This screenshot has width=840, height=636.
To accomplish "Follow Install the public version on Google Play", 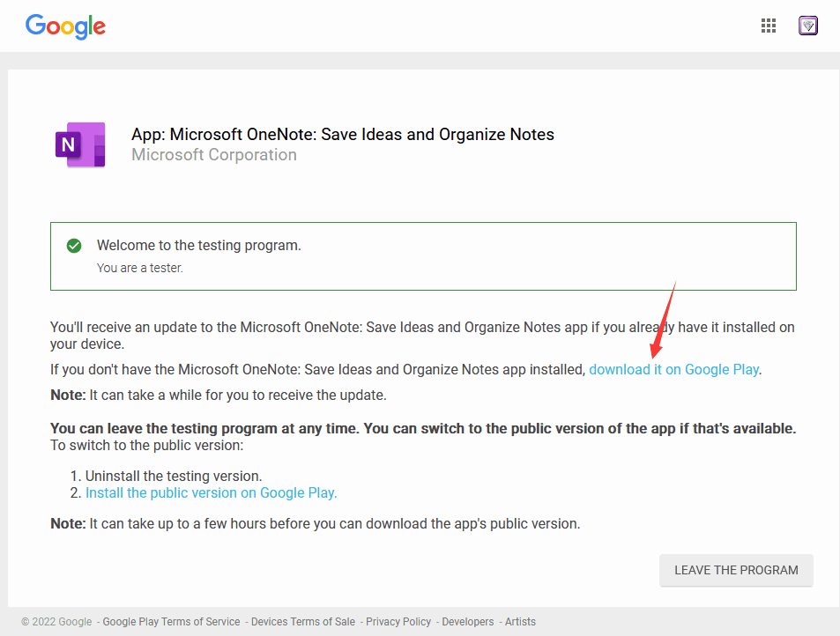I will coord(211,493).
